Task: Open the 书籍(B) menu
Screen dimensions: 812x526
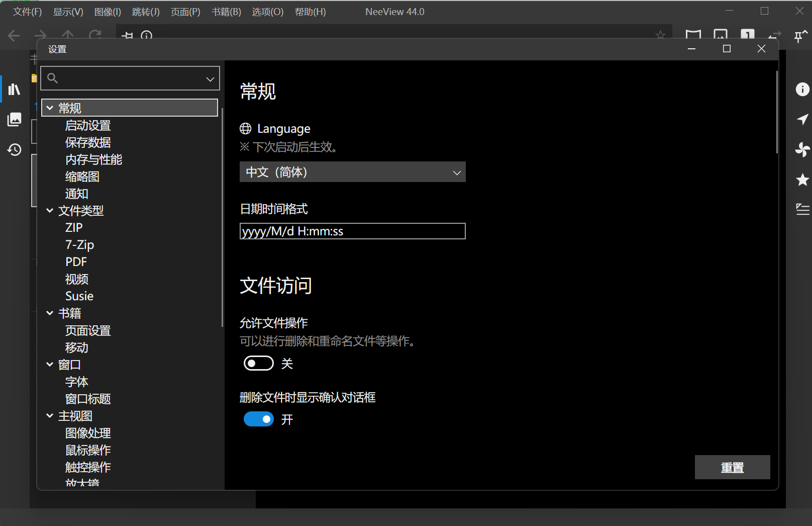Action: coord(226,12)
